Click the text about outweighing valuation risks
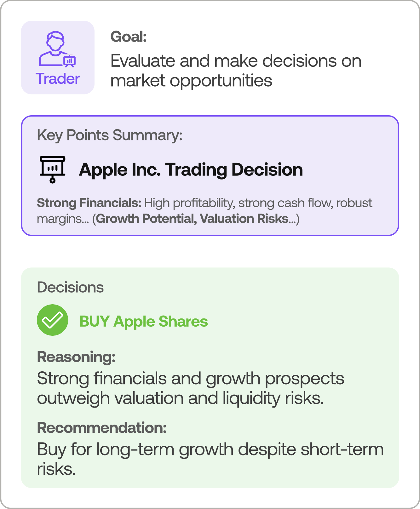420x509 pixels. [x=180, y=398]
